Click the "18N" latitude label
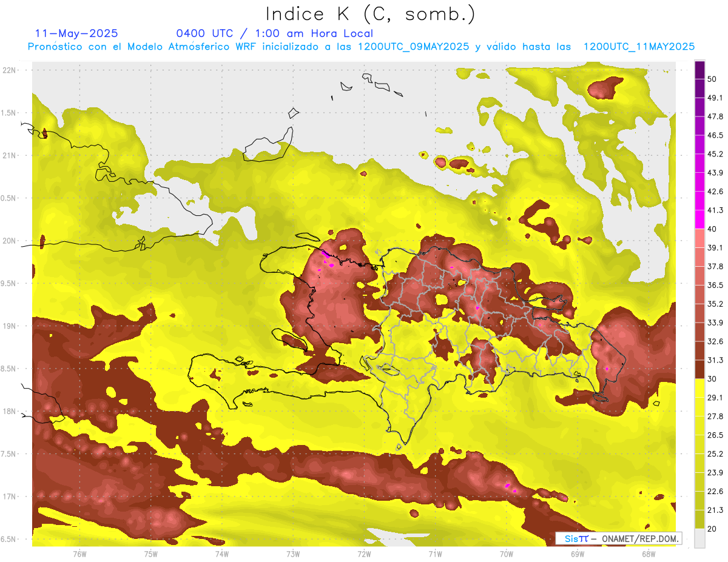728x562 pixels. tap(10, 411)
